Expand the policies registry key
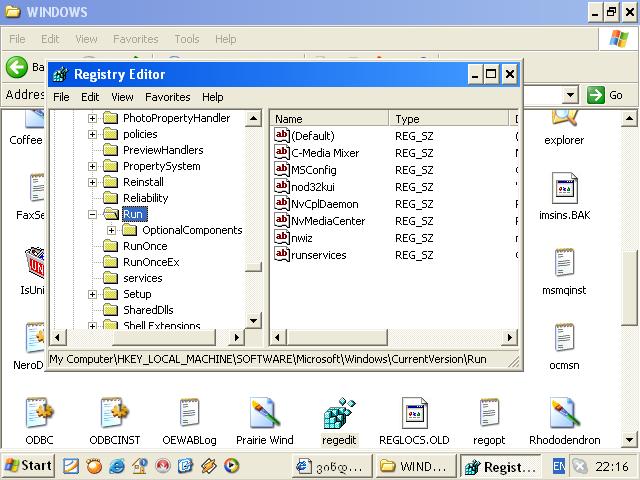 click(92, 134)
